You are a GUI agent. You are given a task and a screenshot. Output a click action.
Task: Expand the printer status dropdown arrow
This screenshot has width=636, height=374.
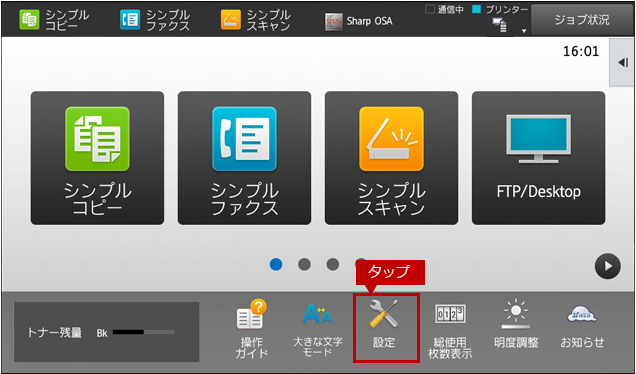[524, 31]
